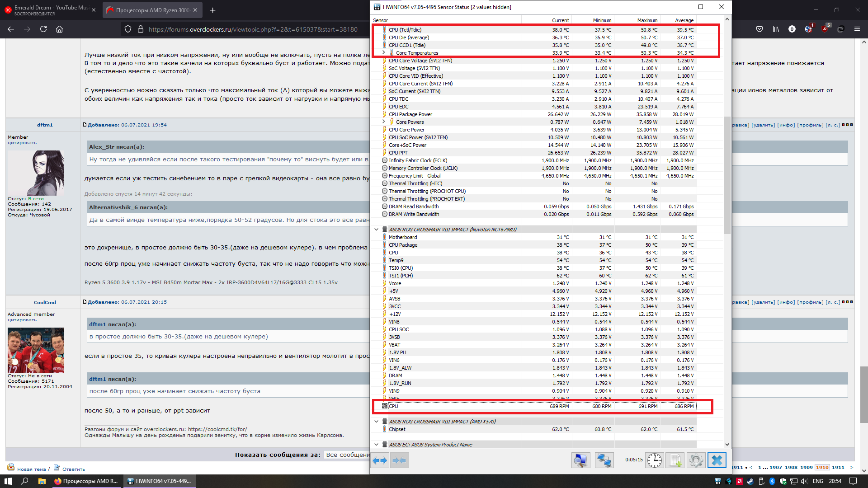Screen dimensions: 868x488
Task: Start logging with the sheet-plus icon
Action: (675, 460)
